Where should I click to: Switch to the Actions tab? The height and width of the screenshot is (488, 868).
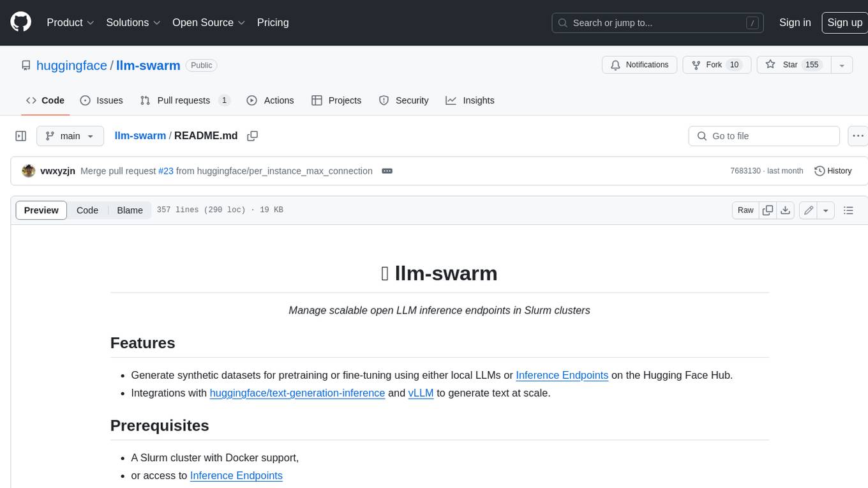(270, 100)
